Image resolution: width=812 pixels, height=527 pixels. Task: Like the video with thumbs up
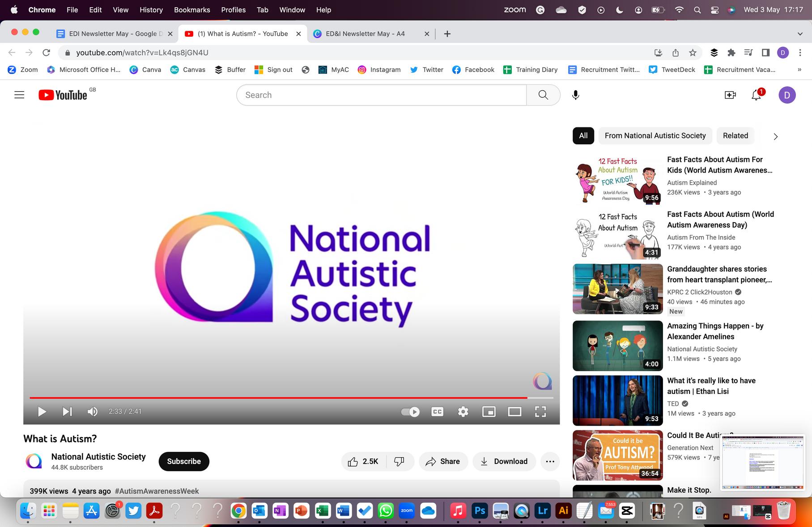pos(364,461)
